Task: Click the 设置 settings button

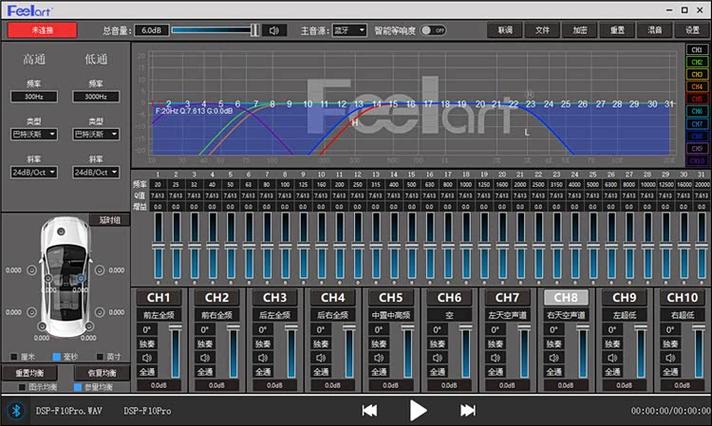Action: coord(692,30)
